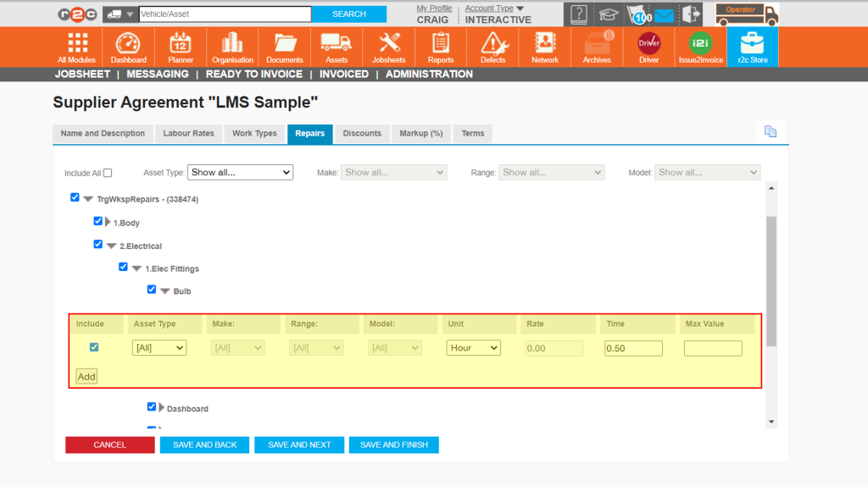The height and width of the screenshot is (487, 868).
Task: Open the Assets truck module
Action: coord(337,47)
